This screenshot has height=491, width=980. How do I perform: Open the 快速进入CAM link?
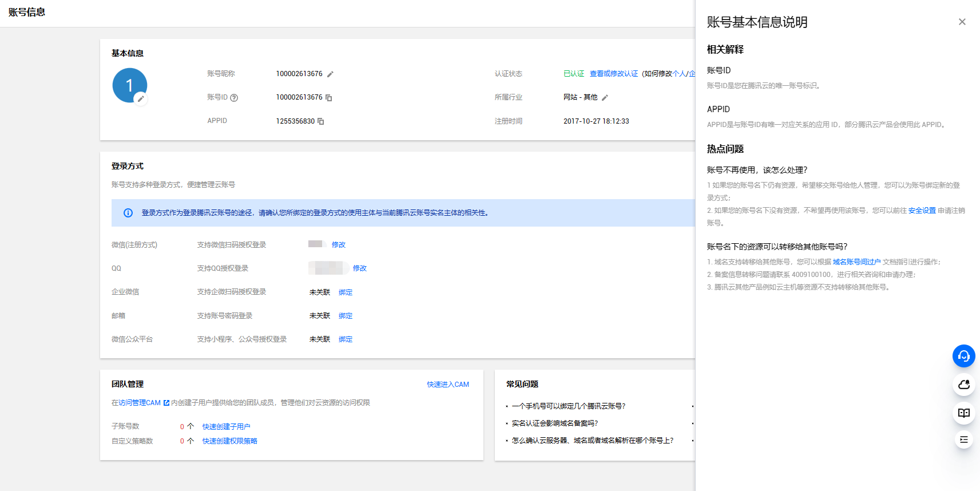pyautogui.click(x=448, y=385)
